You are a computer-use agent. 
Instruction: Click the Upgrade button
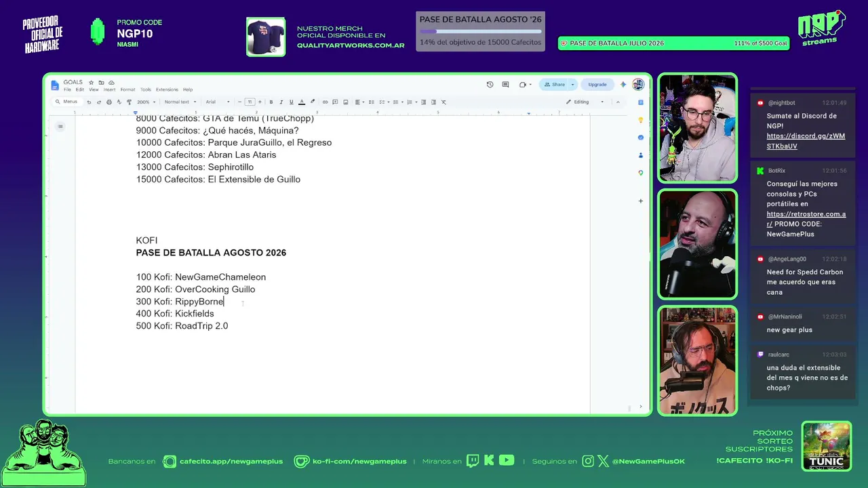(x=597, y=85)
